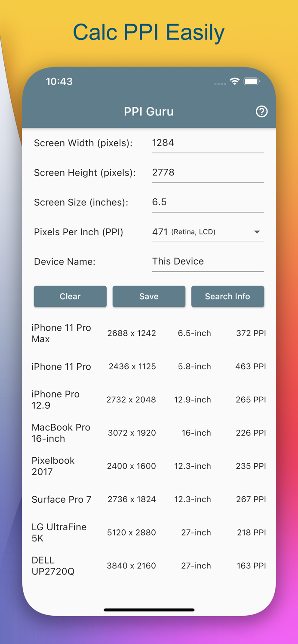Click the cellular signal dots icon

(x=220, y=84)
